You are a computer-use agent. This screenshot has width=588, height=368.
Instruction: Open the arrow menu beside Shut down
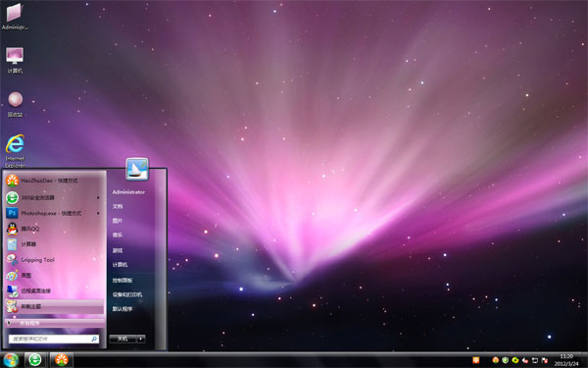(141, 339)
